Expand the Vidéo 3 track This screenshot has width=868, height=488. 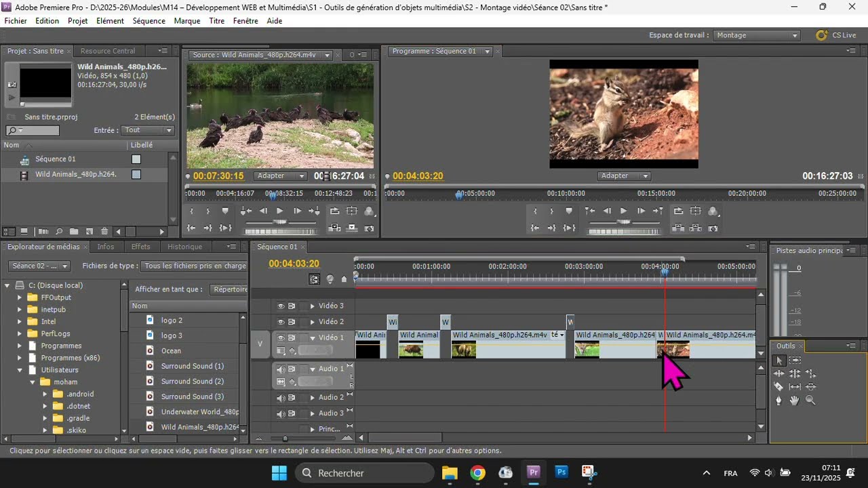coord(313,306)
